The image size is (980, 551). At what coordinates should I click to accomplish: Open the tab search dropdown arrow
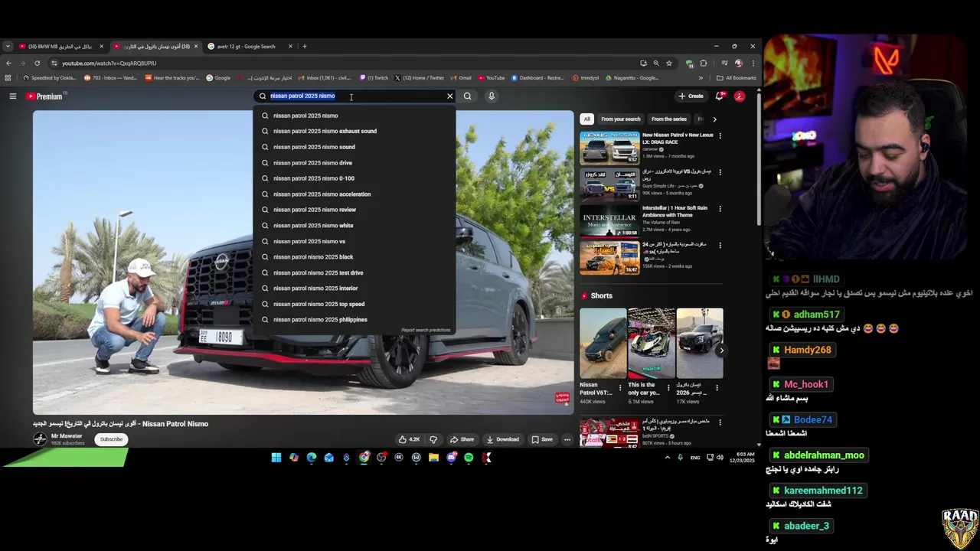pos(7,47)
